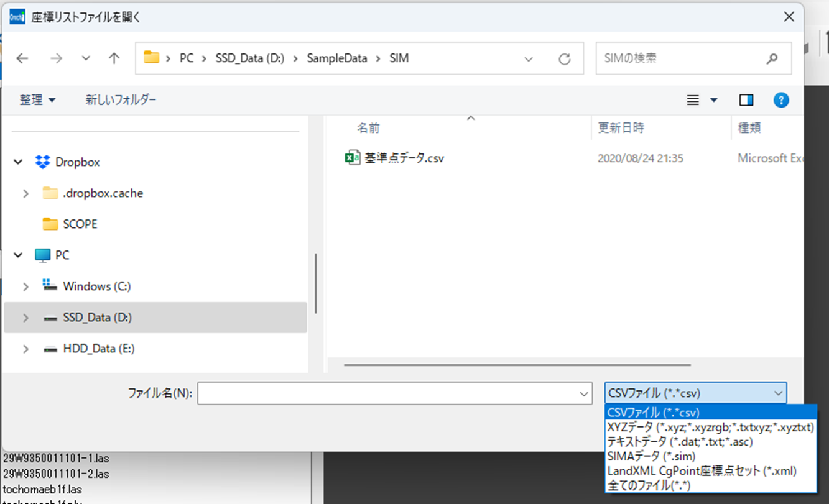Select the file 基準点データ.csv
The height and width of the screenshot is (504, 829).
click(404, 158)
